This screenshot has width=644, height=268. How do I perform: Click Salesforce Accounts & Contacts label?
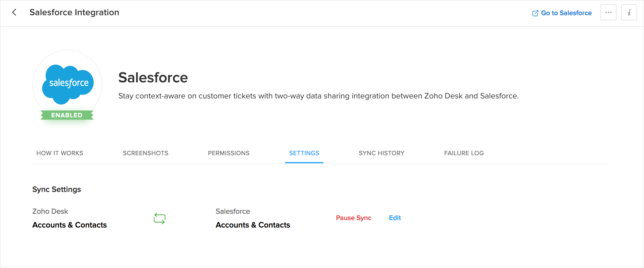tap(253, 225)
